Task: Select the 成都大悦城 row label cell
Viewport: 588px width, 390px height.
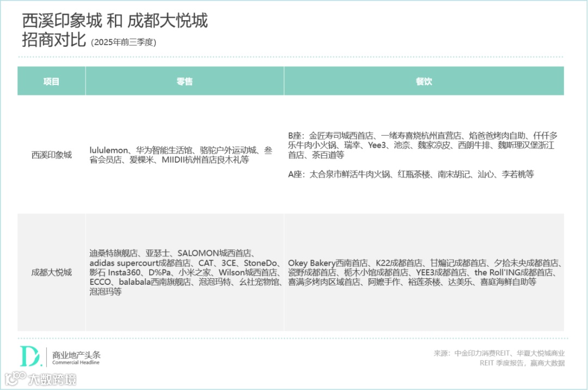Action: pyautogui.click(x=51, y=272)
